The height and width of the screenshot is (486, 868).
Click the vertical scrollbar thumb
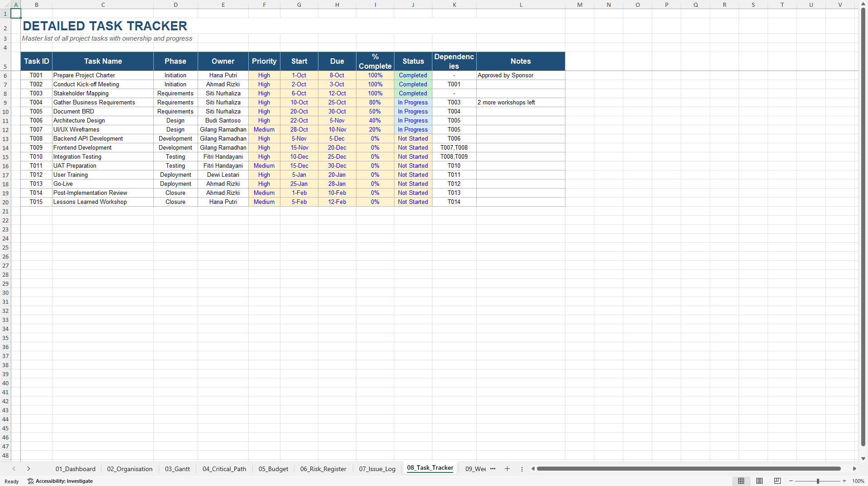click(x=863, y=227)
